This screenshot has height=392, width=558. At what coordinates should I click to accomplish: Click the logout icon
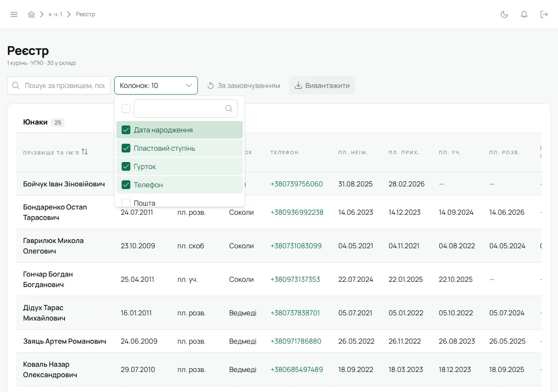544,14
